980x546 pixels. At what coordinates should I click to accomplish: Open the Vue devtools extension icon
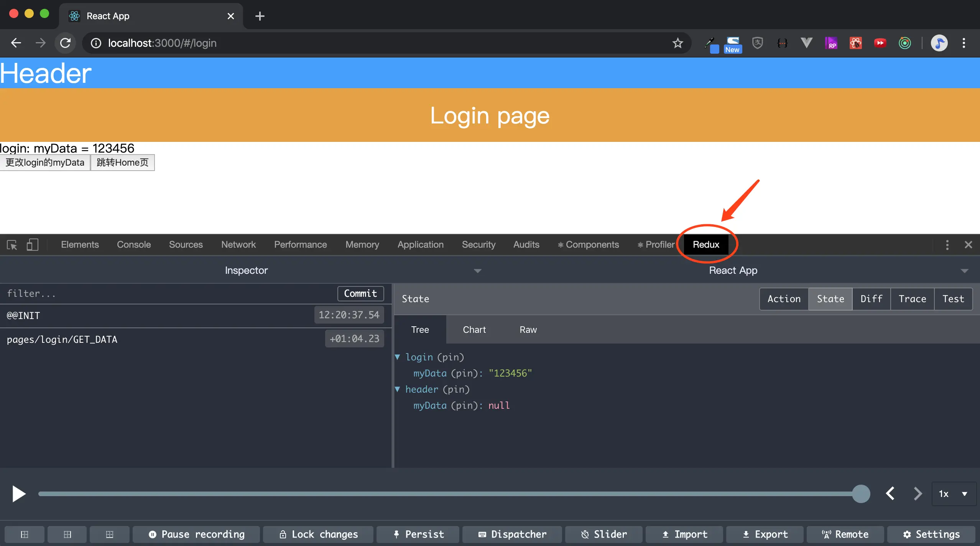pos(806,43)
